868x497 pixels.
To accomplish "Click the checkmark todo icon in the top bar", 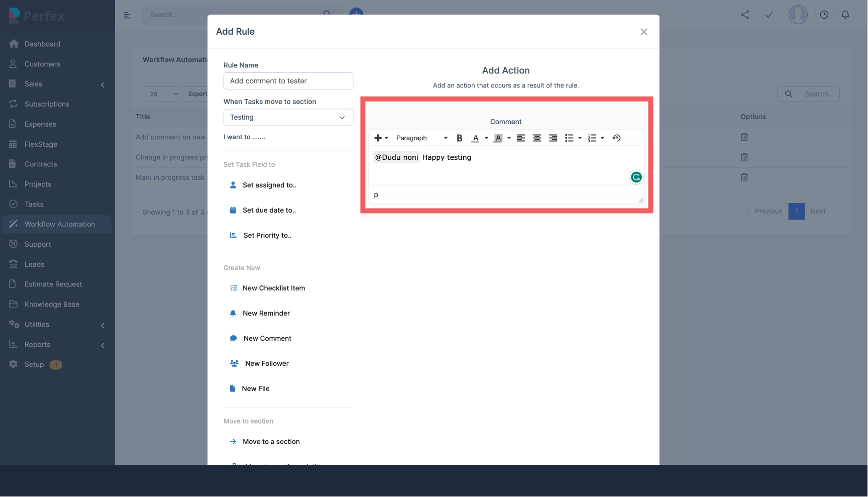I will tap(769, 15).
